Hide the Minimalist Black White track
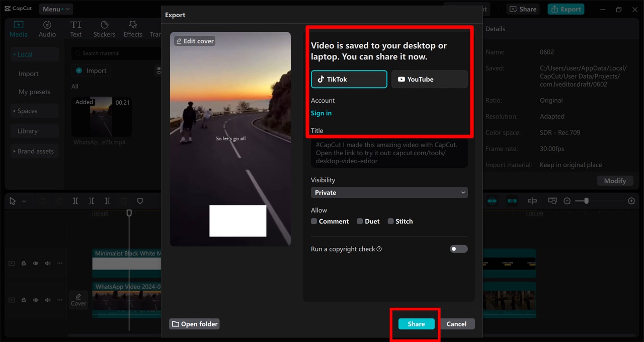This screenshot has width=644, height=342. [36, 263]
